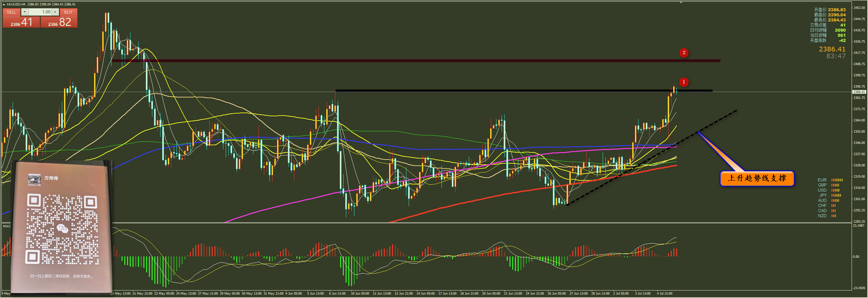
Task: Click the 日均波幅 3090 readout
Action: pos(828,30)
